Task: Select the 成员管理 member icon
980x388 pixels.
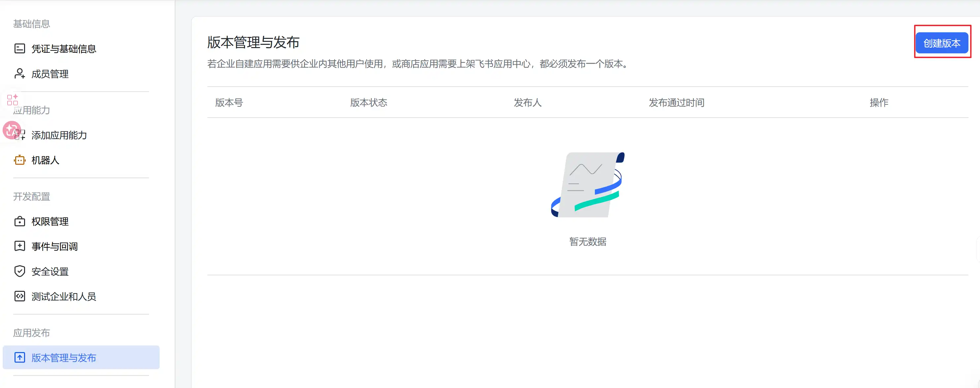Action: coord(19,74)
